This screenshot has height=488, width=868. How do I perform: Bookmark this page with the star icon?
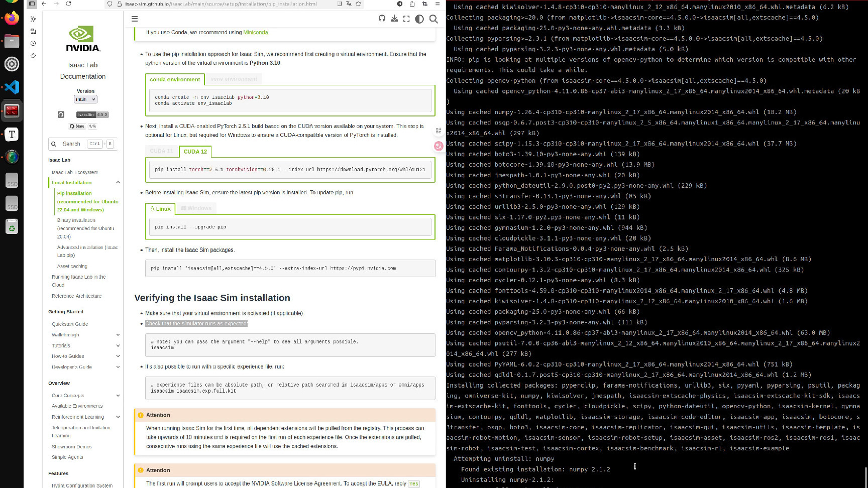358,4
